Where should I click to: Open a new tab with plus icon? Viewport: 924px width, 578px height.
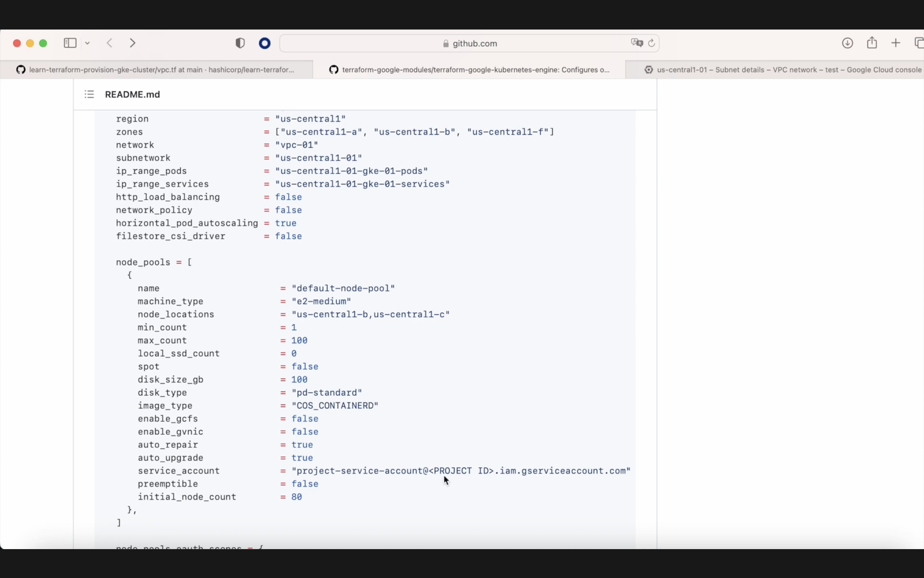coord(896,43)
